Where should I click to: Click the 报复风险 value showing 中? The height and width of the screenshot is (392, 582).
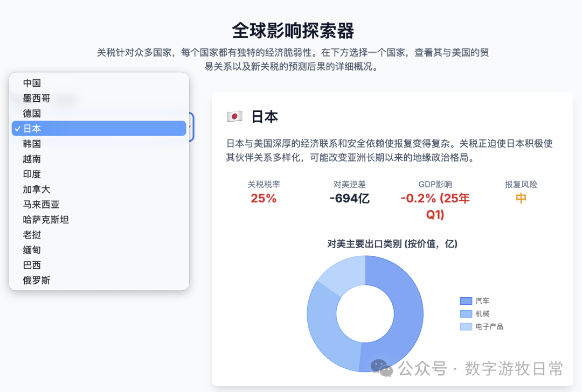(x=521, y=198)
